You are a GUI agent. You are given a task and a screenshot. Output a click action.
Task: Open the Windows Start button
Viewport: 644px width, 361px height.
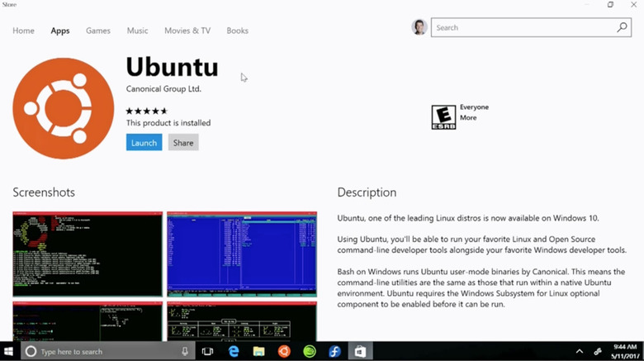9,351
